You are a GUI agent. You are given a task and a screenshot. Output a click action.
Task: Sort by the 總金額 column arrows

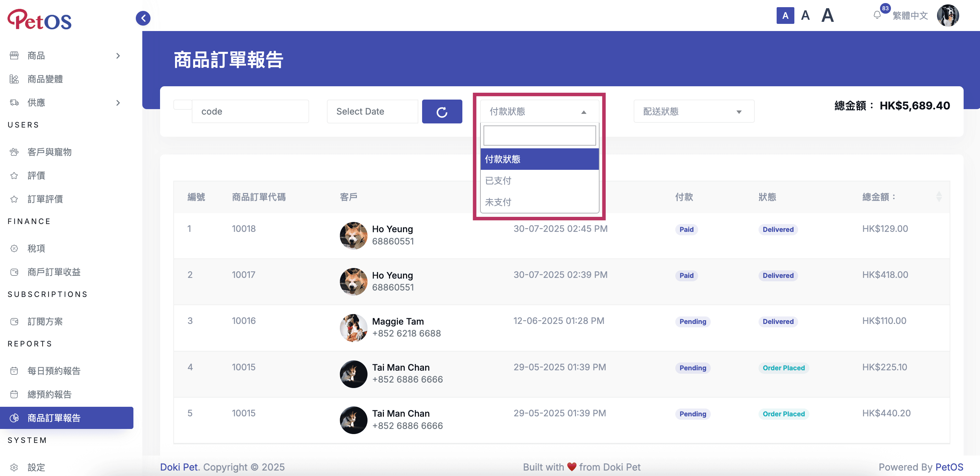938,196
